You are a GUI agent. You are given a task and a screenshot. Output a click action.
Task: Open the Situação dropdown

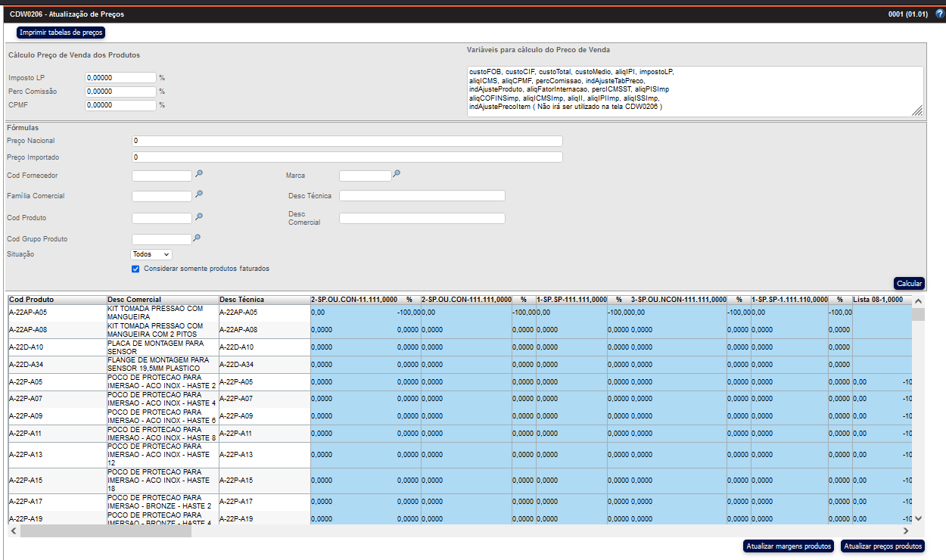coord(151,255)
